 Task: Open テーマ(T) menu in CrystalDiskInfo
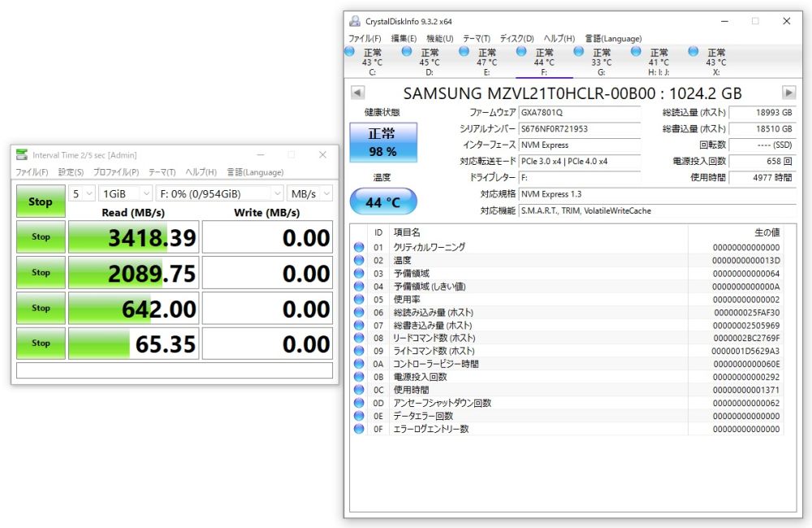(477, 38)
